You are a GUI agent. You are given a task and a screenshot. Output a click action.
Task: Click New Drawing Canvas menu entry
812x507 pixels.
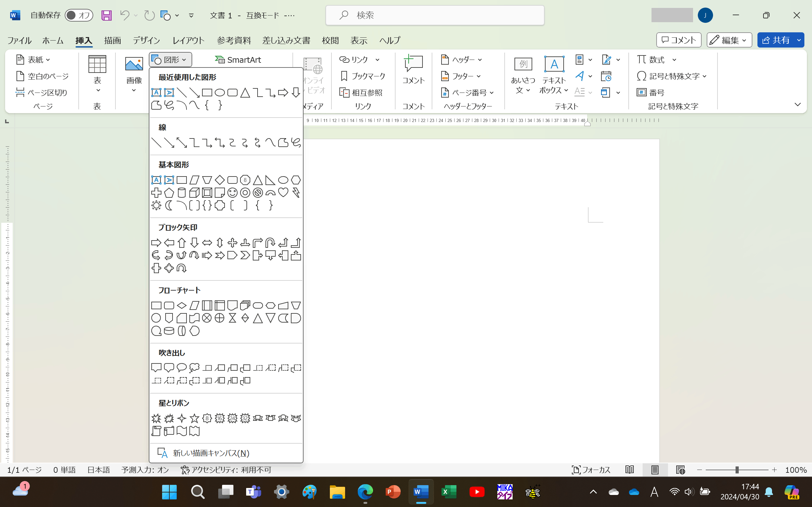tap(211, 453)
